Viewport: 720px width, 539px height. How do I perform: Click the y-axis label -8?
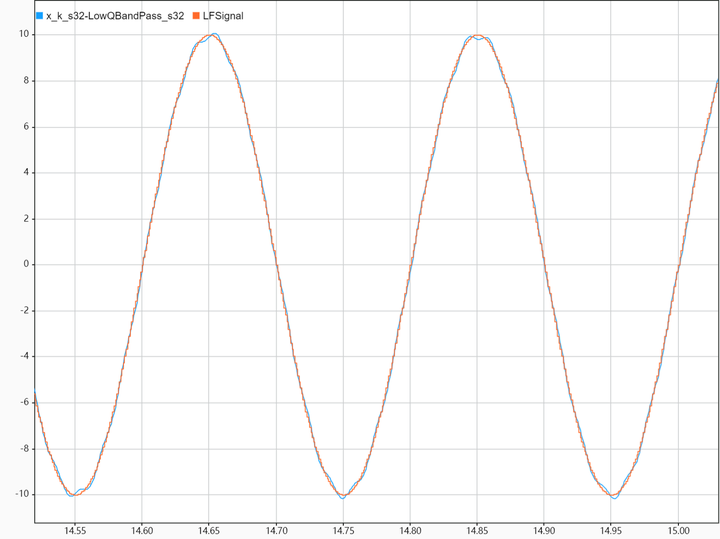click(x=24, y=449)
